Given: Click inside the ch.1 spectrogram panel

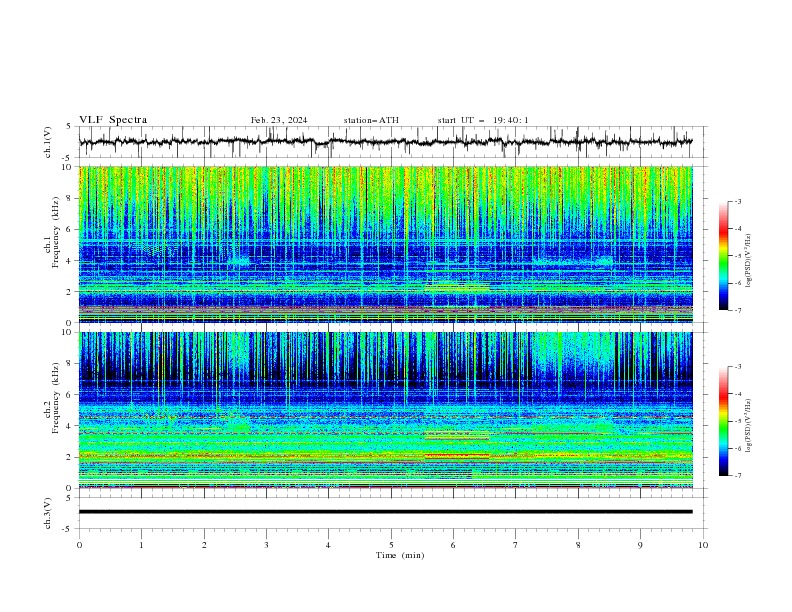Looking at the screenshot, I should click(385, 244).
